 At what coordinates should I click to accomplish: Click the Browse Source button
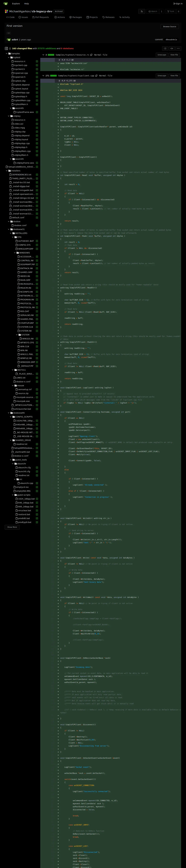click(169, 27)
